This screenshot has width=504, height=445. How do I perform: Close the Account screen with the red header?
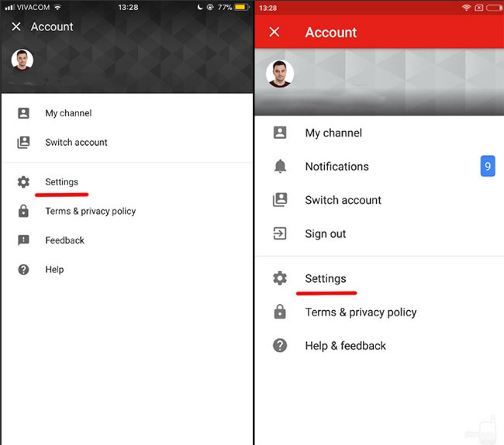tap(274, 32)
